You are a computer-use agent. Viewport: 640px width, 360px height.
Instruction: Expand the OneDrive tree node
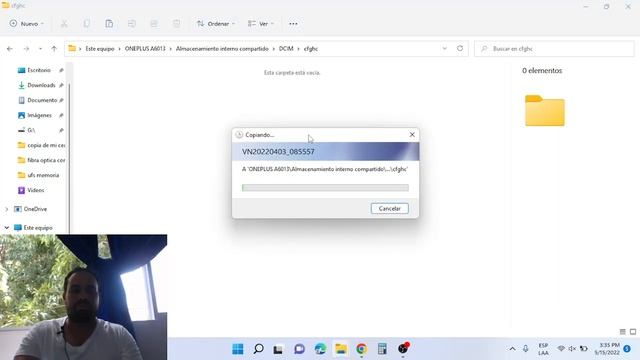[7, 209]
